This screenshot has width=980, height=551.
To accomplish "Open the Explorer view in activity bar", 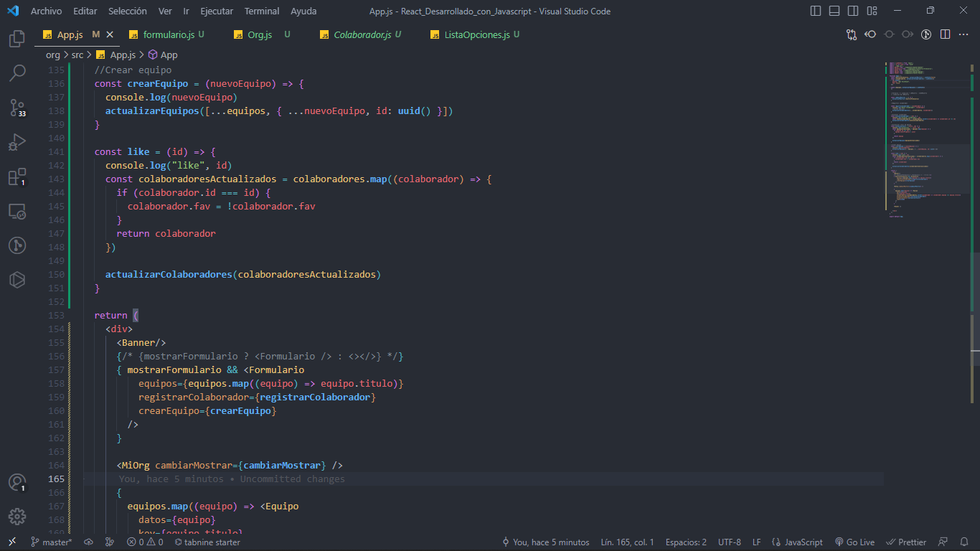I will [17, 39].
